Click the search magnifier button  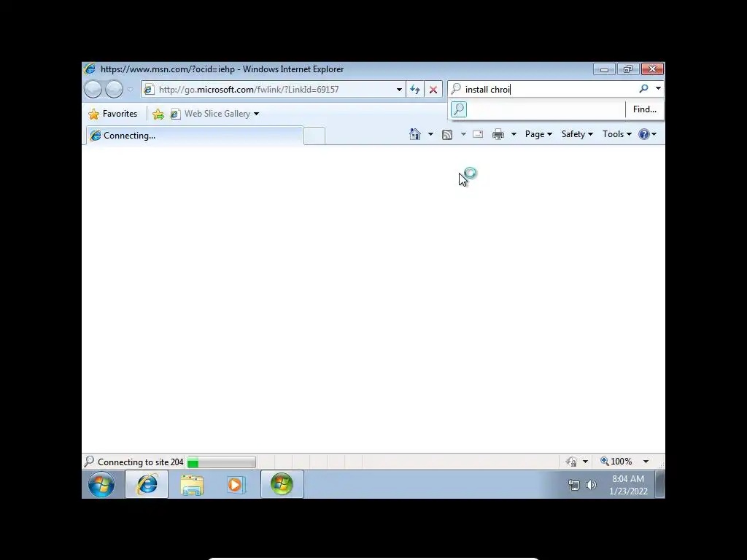tap(643, 88)
